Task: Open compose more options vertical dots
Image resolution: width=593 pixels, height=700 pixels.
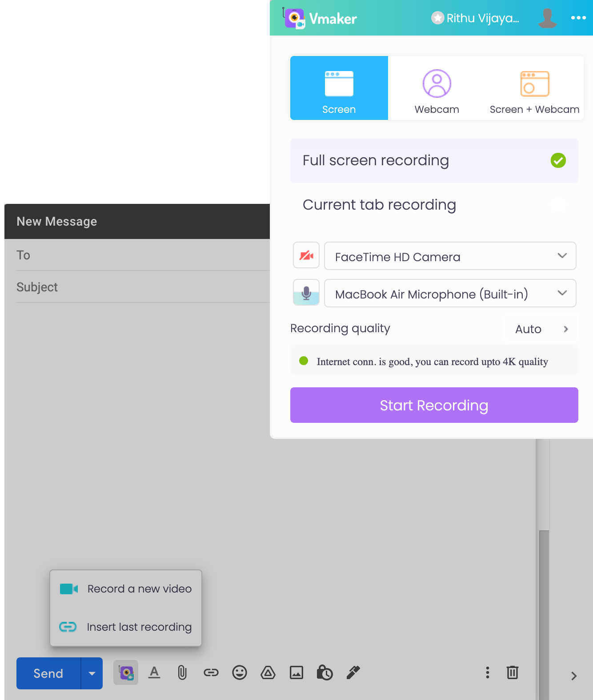Action: tap(488, 672)
